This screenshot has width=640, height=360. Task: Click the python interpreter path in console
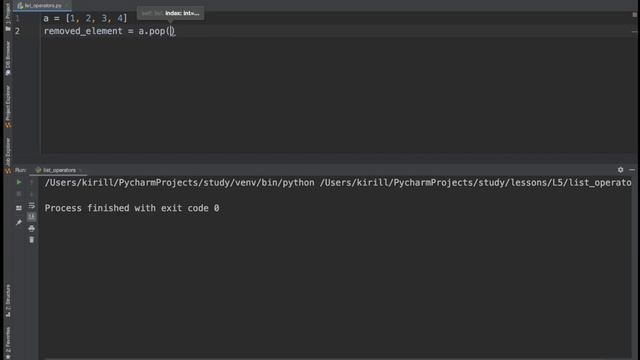180,183
